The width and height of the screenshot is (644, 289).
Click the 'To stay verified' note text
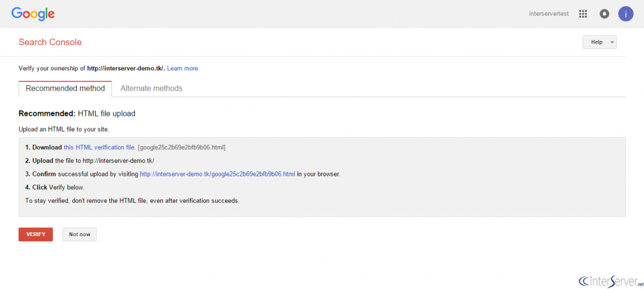pyautogui.click(x=132, y=201)
